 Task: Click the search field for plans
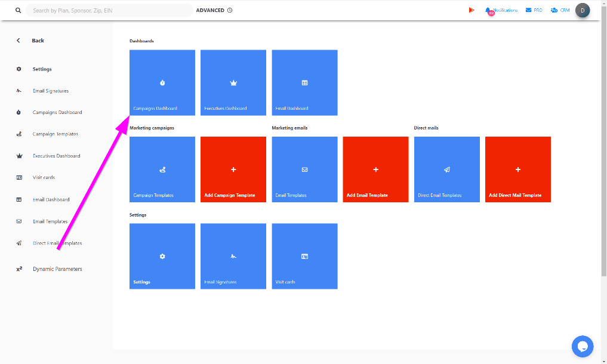(x=110, y=10)
